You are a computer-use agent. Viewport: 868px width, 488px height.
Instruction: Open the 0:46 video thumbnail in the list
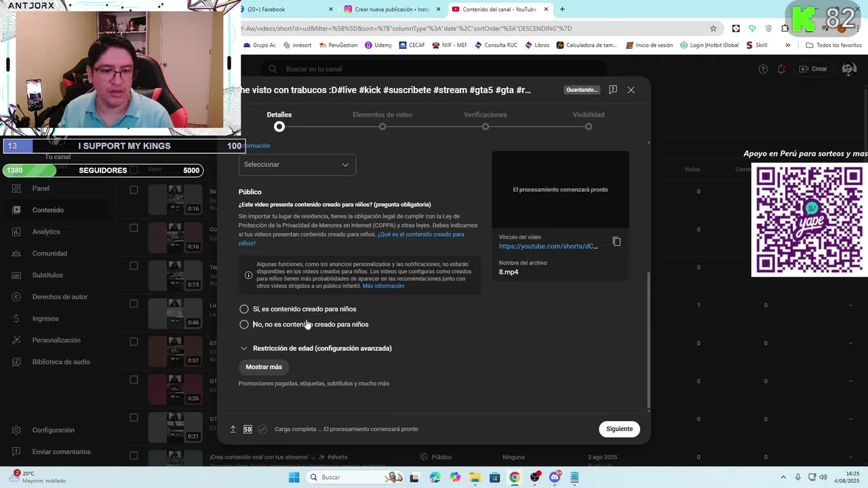click(176, 313)
